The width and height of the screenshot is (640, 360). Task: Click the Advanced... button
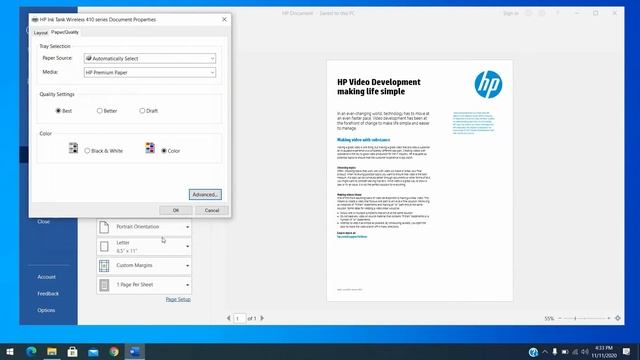205,194
